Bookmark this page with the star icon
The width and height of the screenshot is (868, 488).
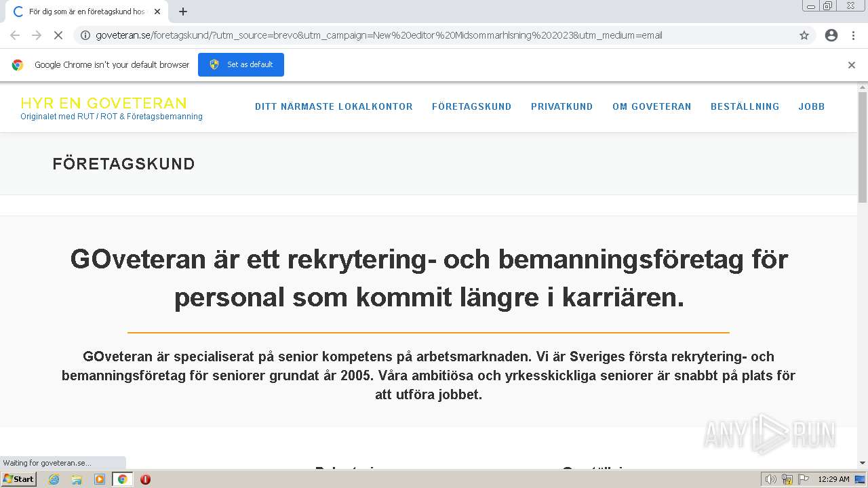[x=804, y=35]
